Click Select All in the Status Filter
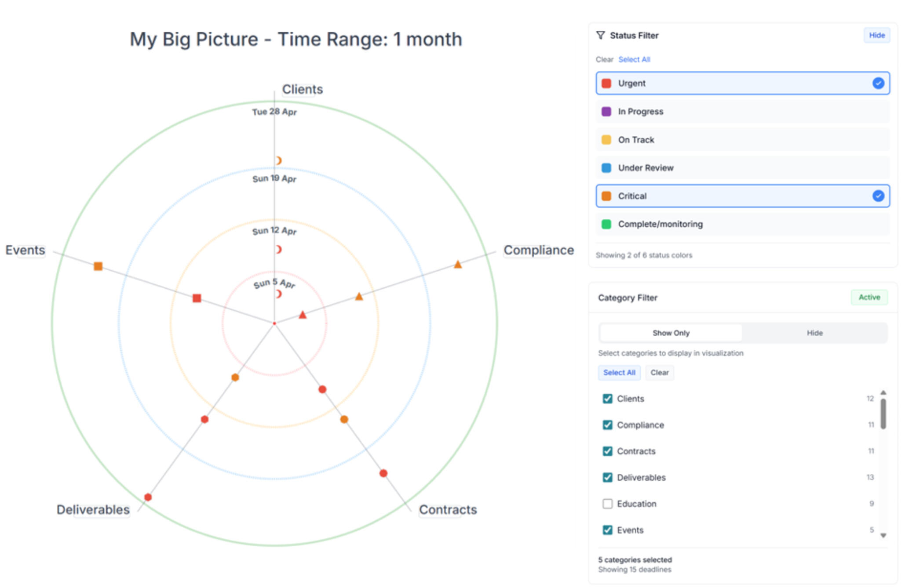The width and height of the screenshot is (923, 588). pos(634,59)
